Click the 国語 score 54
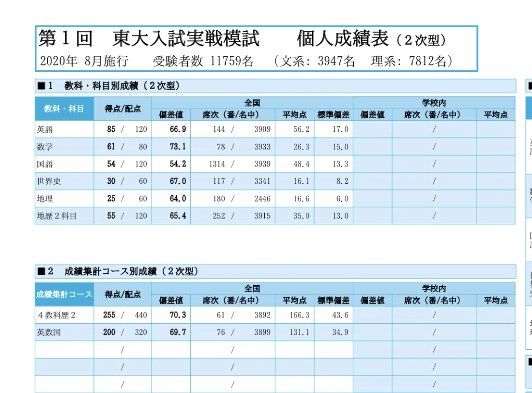 tap(111, 164)
